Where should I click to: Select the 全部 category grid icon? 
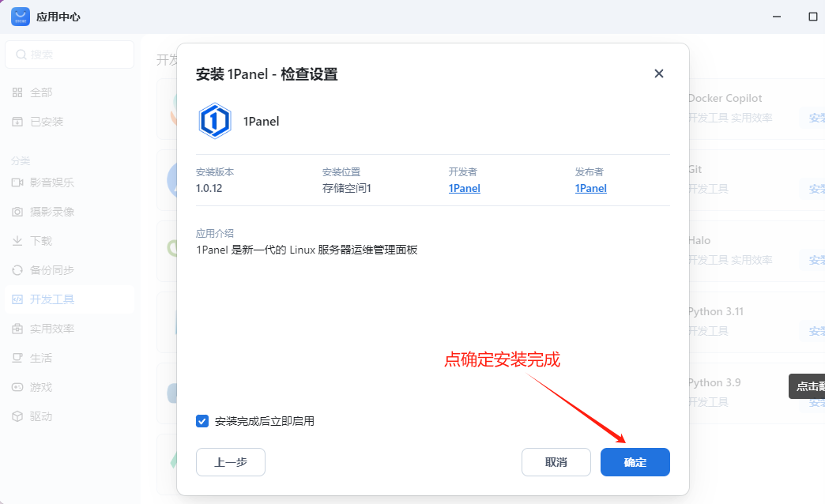17,92
